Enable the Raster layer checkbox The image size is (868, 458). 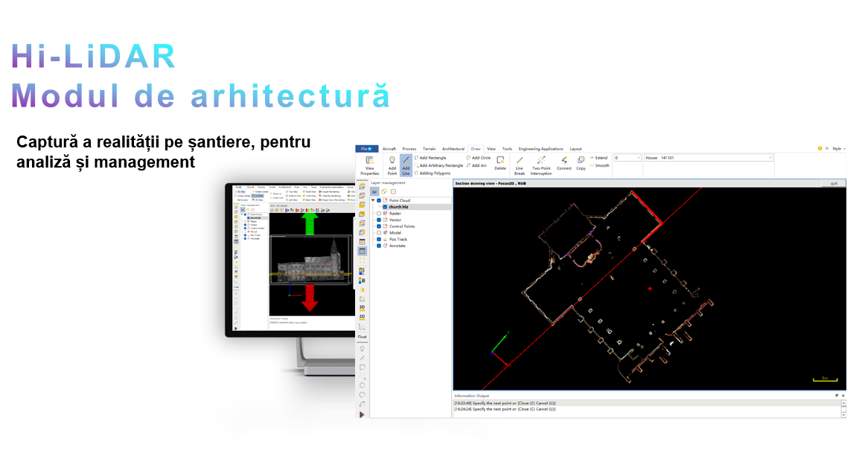pyautogui.click(x=379, y=214)
